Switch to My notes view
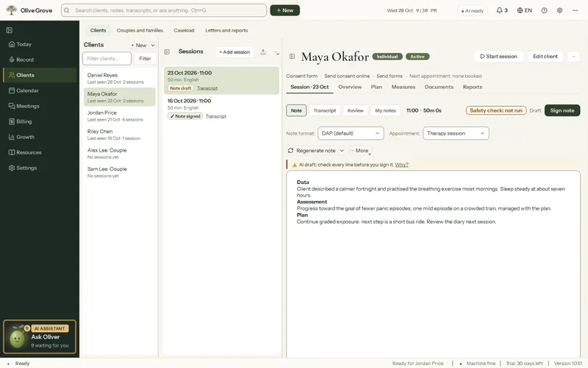 [x=385, y=110]
